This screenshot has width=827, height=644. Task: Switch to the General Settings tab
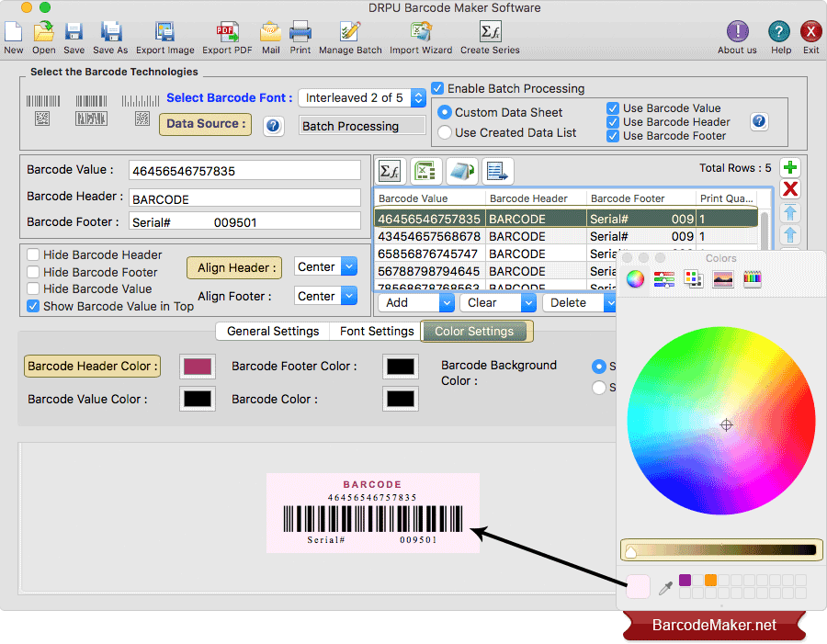point(273,332)
